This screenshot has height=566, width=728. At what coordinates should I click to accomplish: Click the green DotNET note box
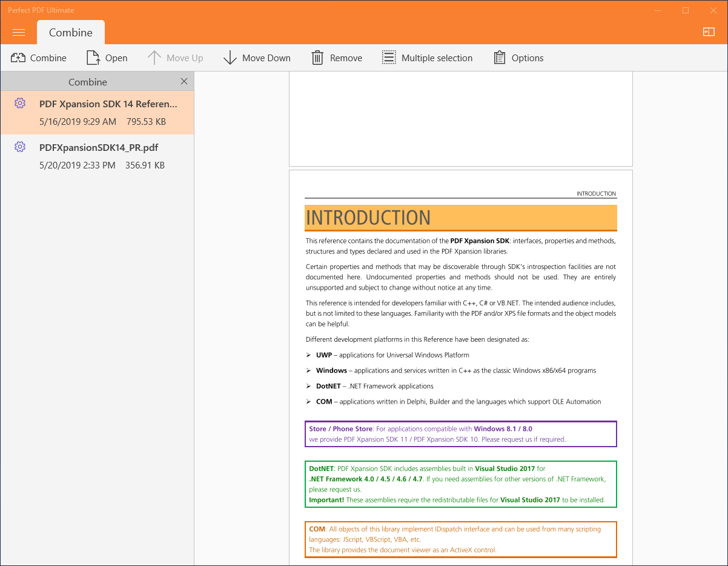coord(461,484)
